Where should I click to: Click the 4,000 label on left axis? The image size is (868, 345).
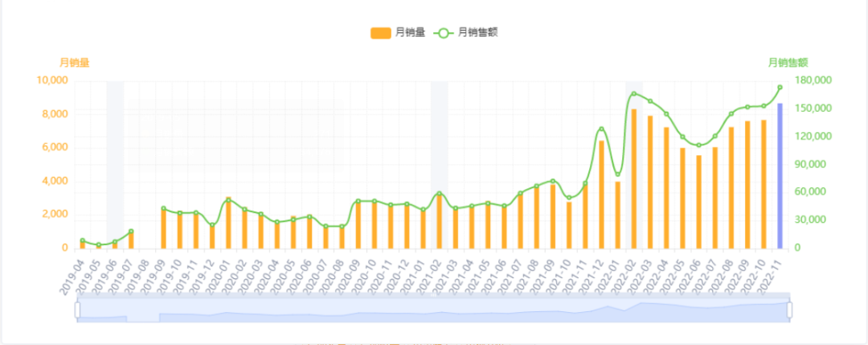tap(55, 182)
